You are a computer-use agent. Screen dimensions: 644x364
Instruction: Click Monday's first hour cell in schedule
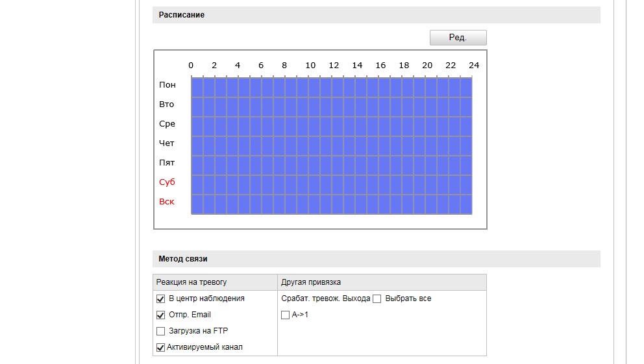point(197,87)
